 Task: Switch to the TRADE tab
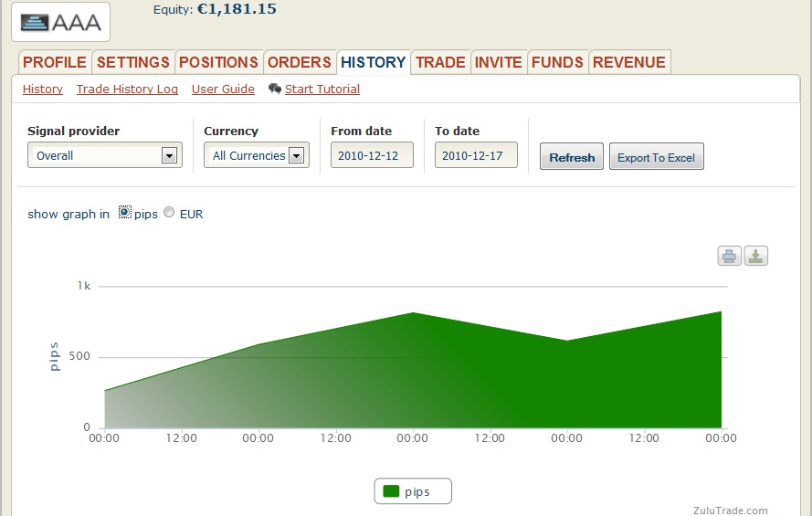(440, 62)
